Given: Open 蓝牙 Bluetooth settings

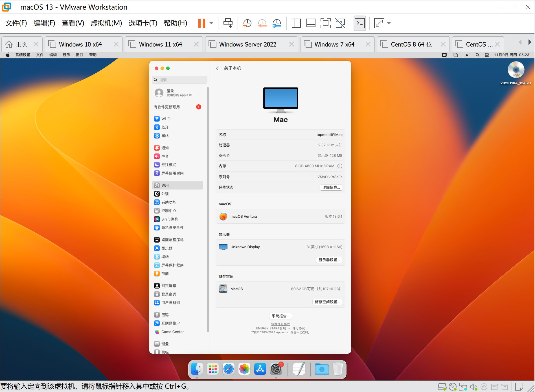Looking at the screenshot, I should pyautogui.click(x=177, y=127).
